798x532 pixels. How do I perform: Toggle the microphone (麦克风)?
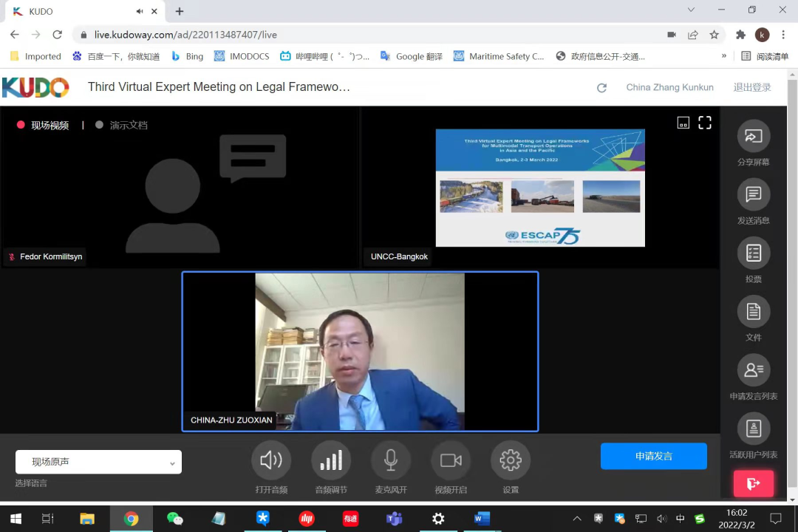pyautogui.click(x=391, y=460)
